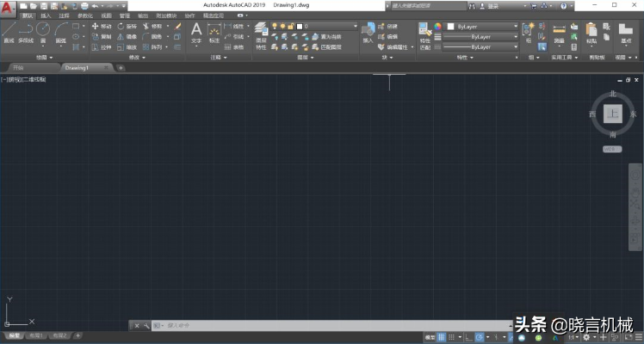
Task: Toggle the WCS coordinate system button
Action: [x=611, y=149]
